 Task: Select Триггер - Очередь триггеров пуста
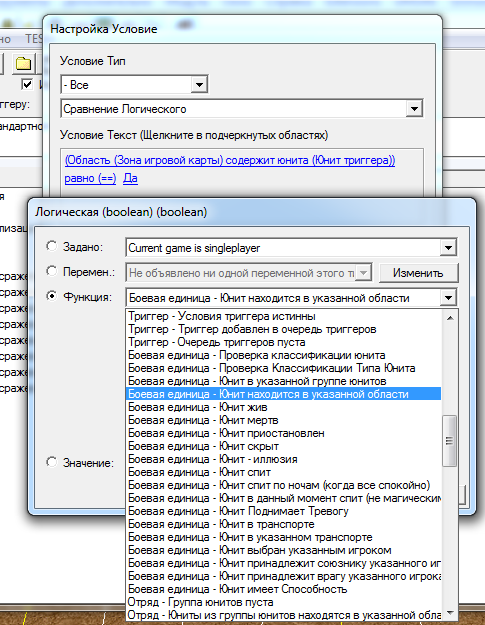click(x=283, y=342)
